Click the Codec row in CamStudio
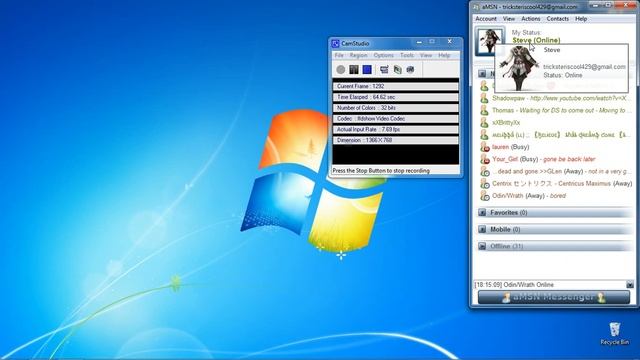The width and height of the screenshot is (640, 360). tap(396, 119)
